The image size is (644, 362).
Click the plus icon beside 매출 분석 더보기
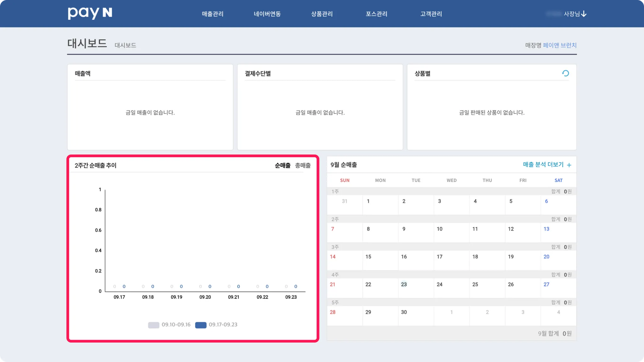(x=569, y=165)
